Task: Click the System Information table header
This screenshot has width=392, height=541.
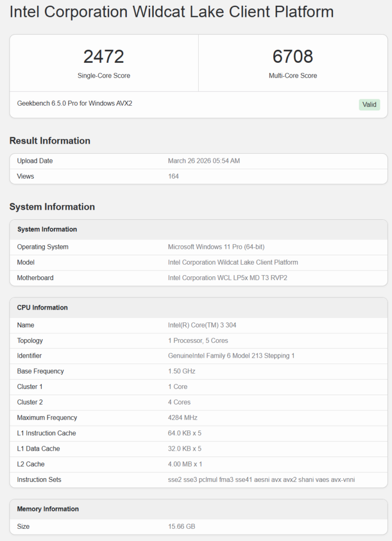Action: (47, 229)
